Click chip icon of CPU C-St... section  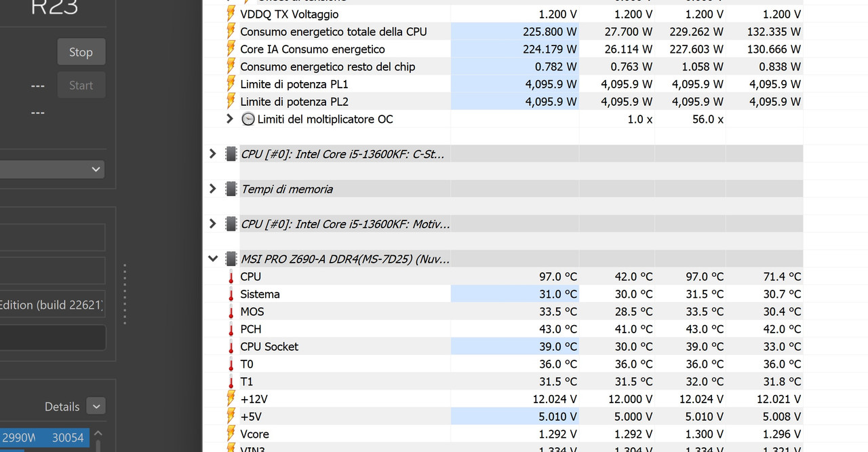click(x=231, y=154)
